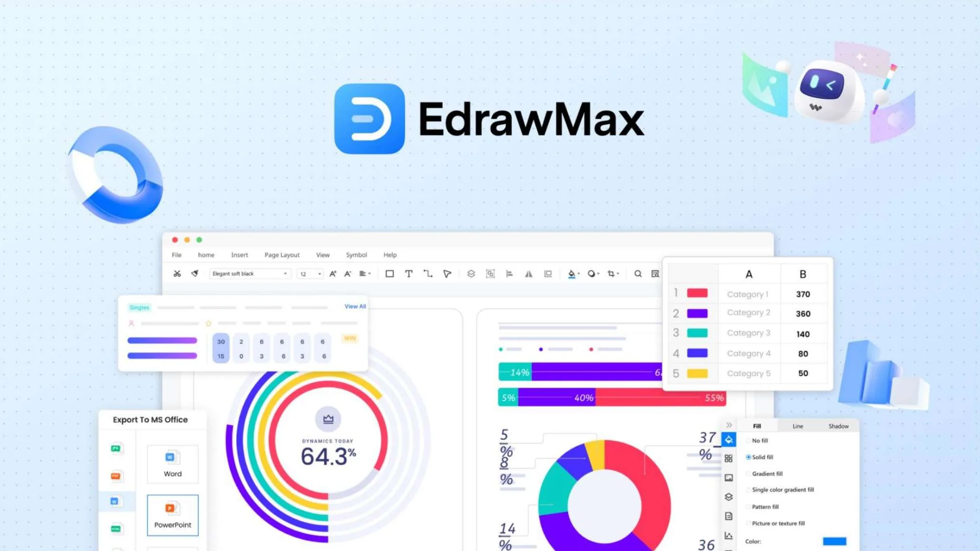Click the Insert menu tab
The height and width of the screenshot is (551, 980).
coord(239,254)
